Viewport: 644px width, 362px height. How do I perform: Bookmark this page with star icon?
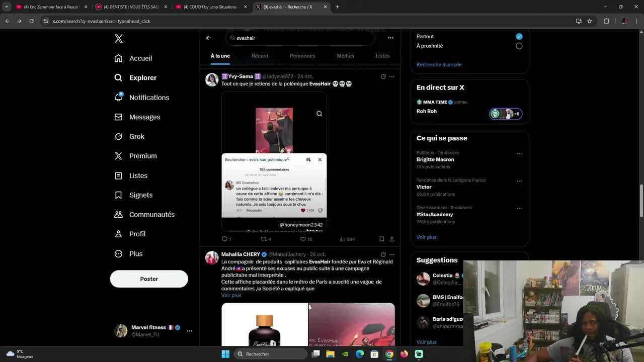point(590,21)
